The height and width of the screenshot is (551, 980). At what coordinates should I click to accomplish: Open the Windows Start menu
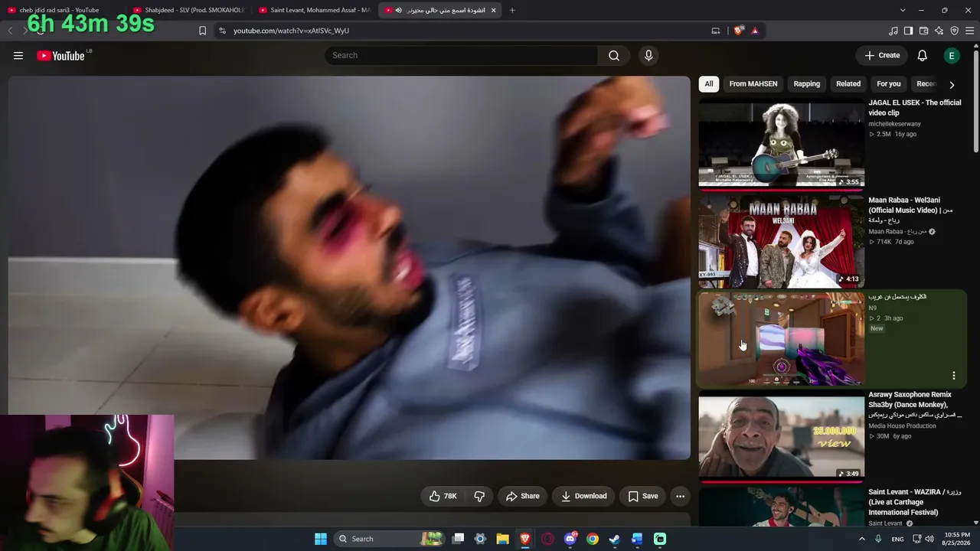321,539
